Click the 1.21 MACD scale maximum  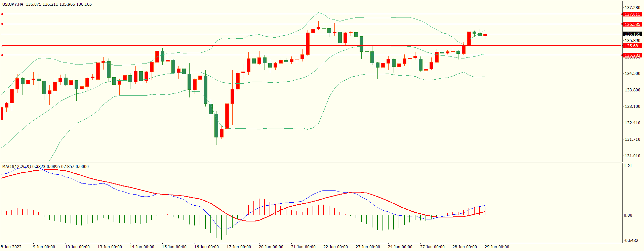click(x=628, y=166)
